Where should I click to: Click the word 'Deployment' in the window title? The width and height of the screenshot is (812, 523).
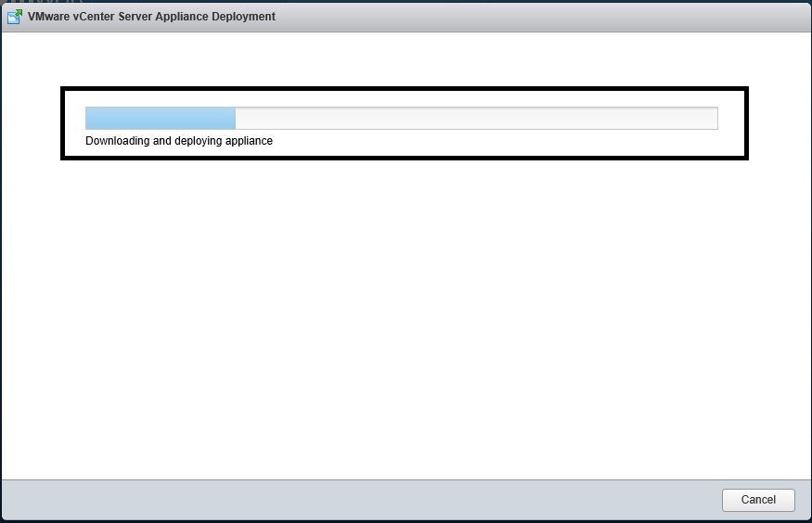click(x=245, y=17)
